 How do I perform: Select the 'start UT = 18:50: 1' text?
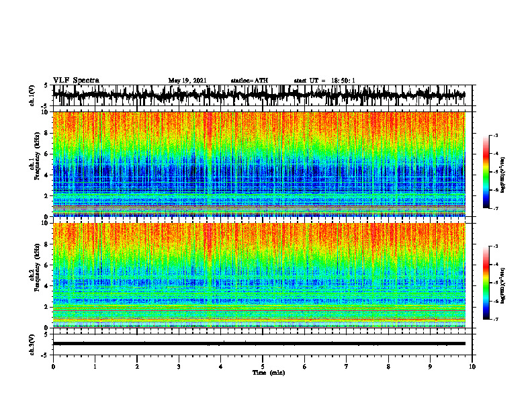(x=324, y=81)
